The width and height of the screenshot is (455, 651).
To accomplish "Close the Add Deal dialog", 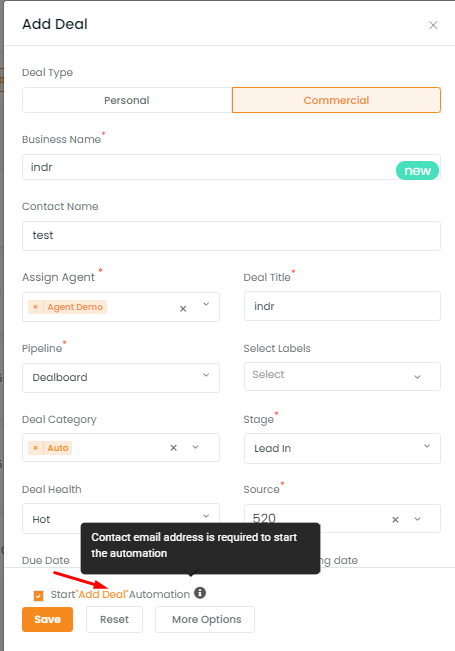I will pos(433,25).
